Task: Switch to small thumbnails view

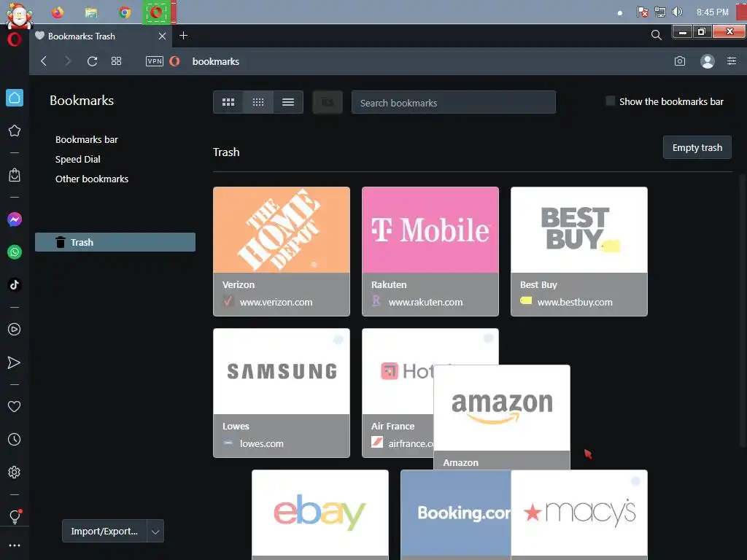Action: click(x=258, y=102)
